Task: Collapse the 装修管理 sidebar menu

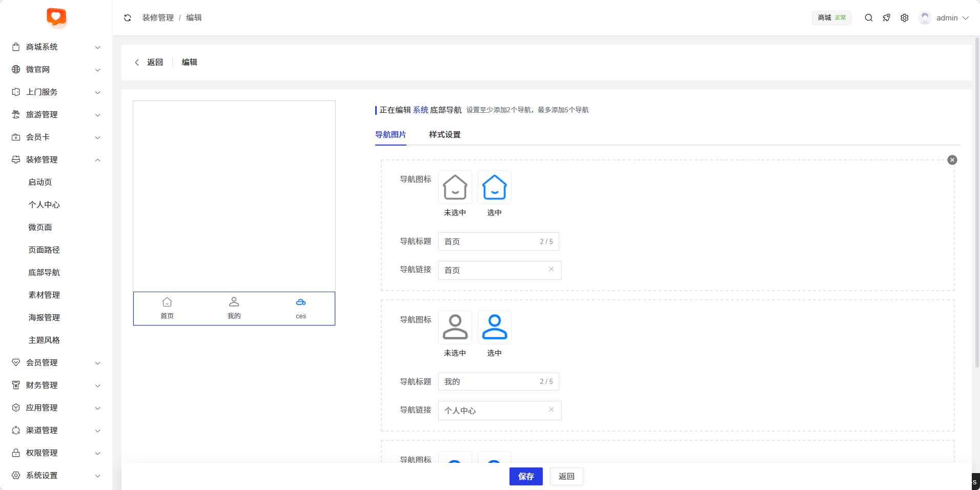Action: [56, 160]
